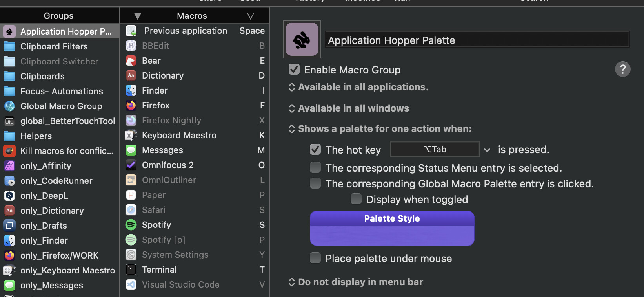Select the Spotify [p] macro row

point(195,240)
